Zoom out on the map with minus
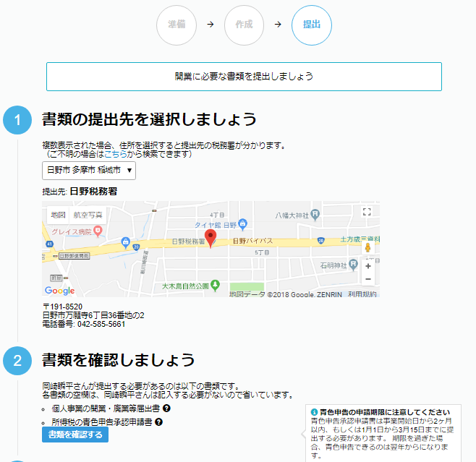 (x=368, y=279)
